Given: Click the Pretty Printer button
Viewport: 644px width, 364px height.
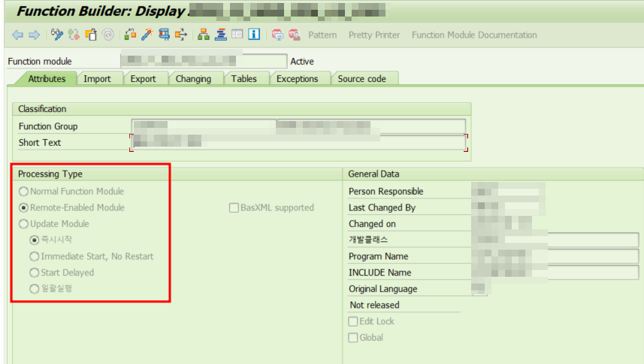Looking at the screenshot, I should (374, 35).
